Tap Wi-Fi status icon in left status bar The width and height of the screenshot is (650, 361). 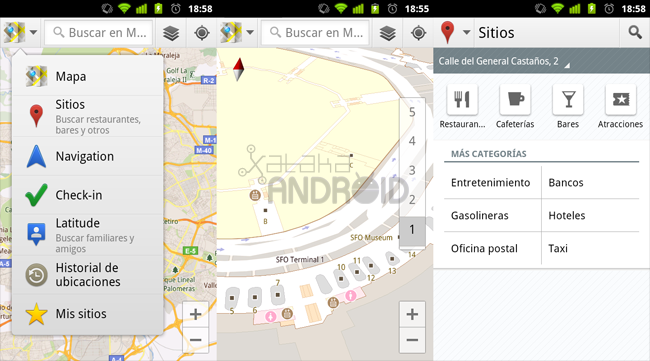coord(124,8)
